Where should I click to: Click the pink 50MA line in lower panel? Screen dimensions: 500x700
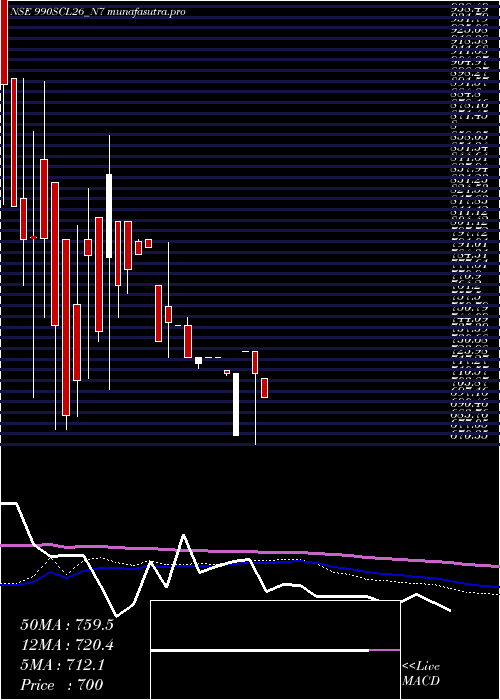click(250, 553)
